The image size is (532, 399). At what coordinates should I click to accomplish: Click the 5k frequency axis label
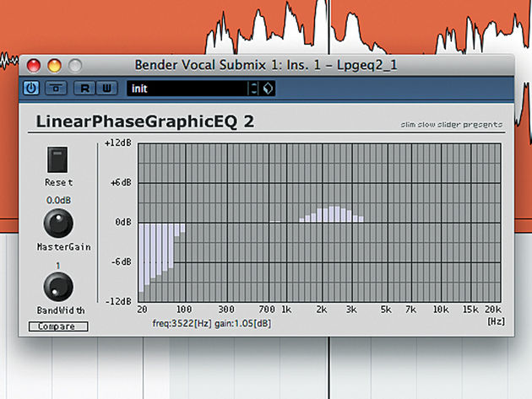click(x=386, y=310)
